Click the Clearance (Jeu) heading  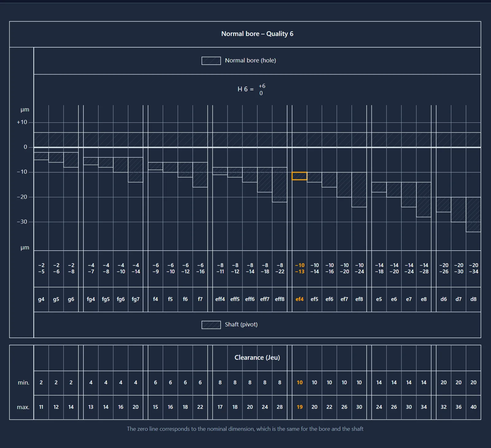(x=257, y=358)
